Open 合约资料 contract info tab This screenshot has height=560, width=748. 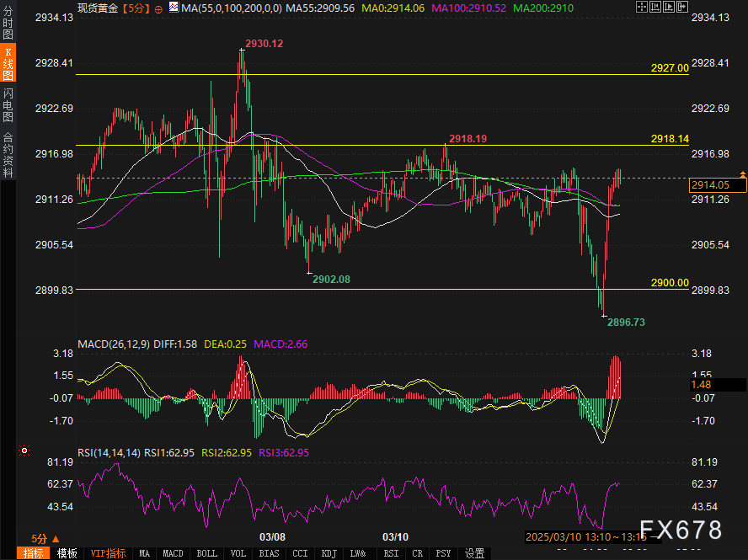(8, 155)
